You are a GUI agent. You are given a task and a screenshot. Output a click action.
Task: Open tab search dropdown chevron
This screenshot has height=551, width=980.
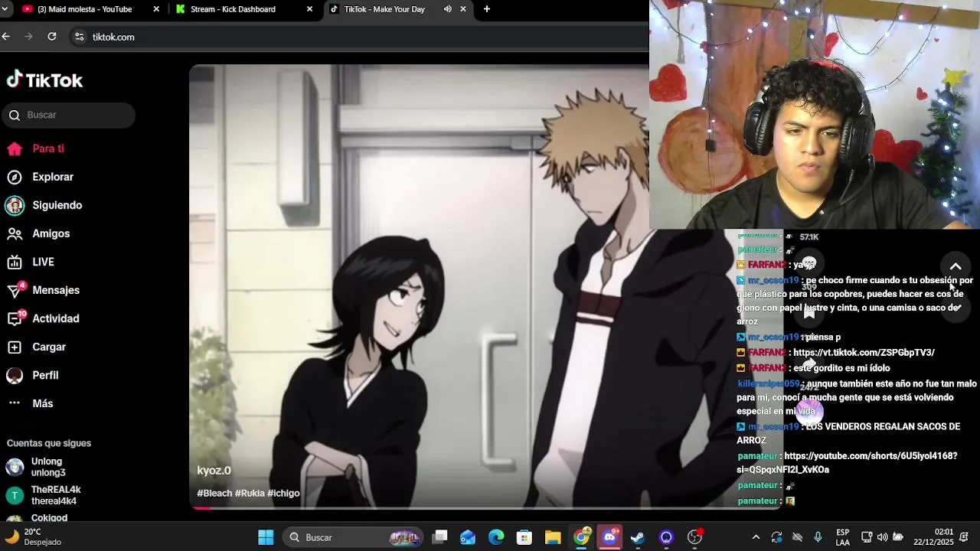4,9
